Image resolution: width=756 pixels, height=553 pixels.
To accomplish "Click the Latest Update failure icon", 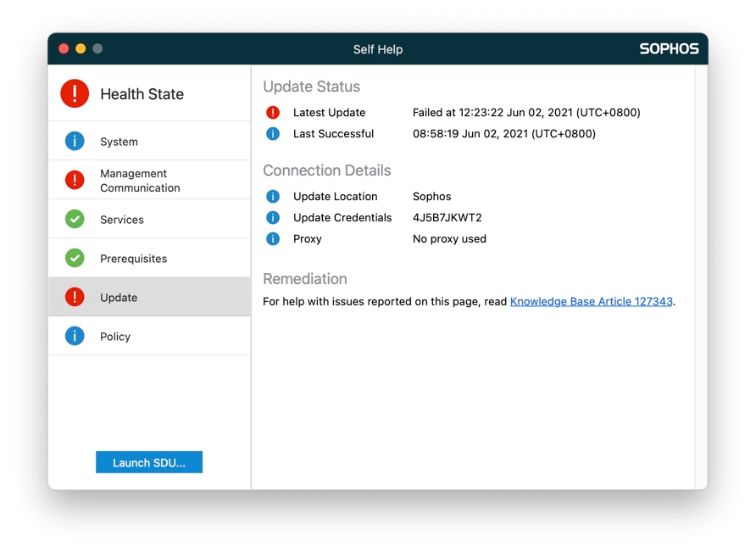I will coord(272,112).
